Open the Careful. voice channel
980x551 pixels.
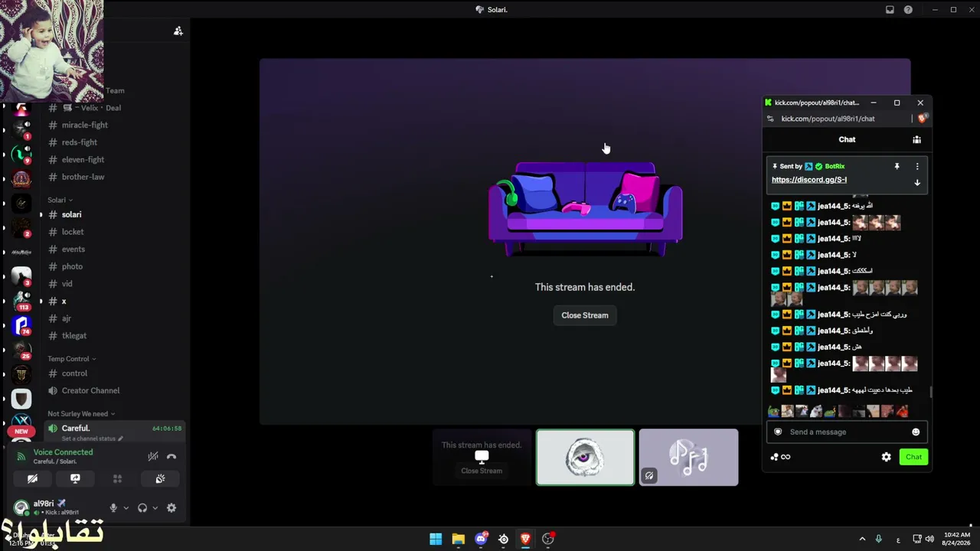click(x=115, y=429)
